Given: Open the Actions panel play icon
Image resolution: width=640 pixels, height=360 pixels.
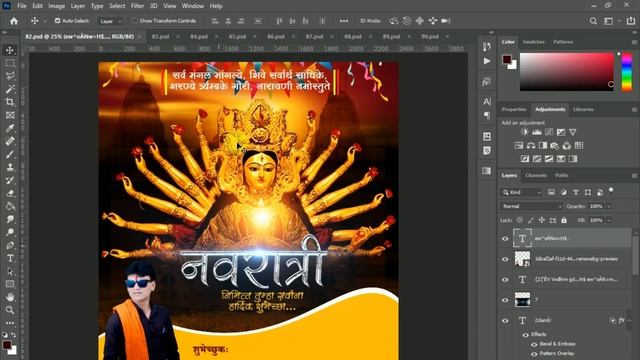Looking at the screenshot, I should 487,61.
